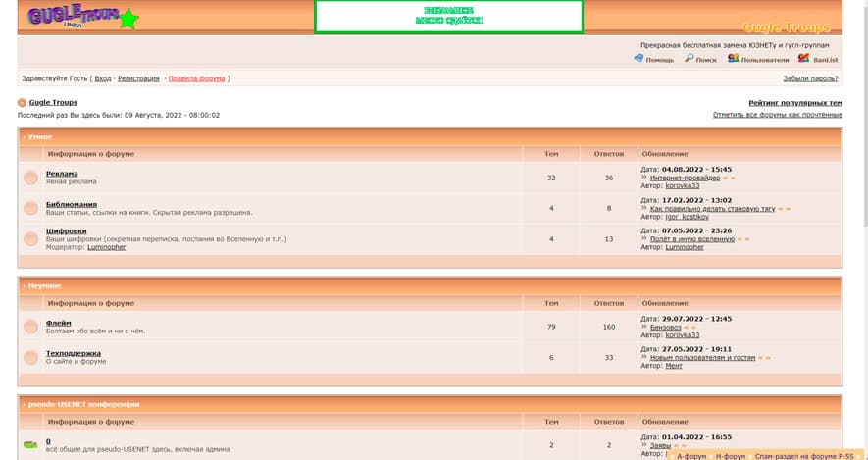
Task: Open topic Новым пользователям и гостям
Action: point(703,358)
